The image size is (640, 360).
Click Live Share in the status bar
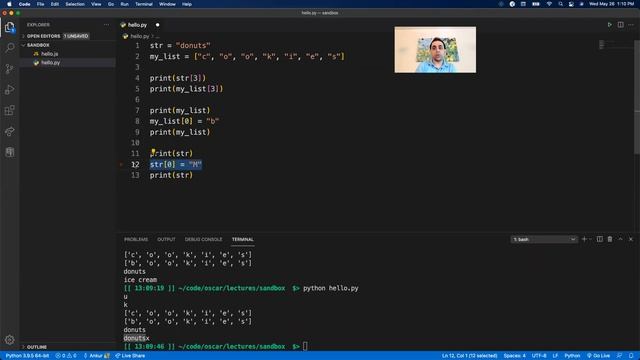(x=130, y=356)
